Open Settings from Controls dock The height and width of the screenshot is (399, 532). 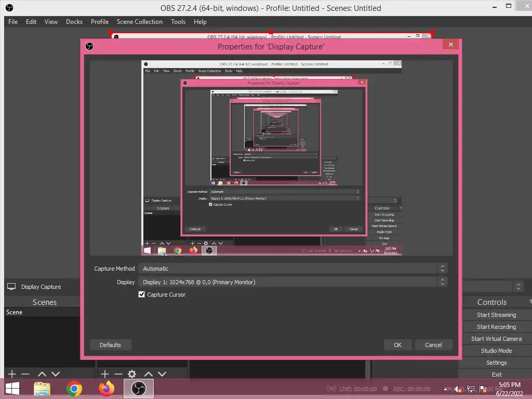(x=496, y=362)
